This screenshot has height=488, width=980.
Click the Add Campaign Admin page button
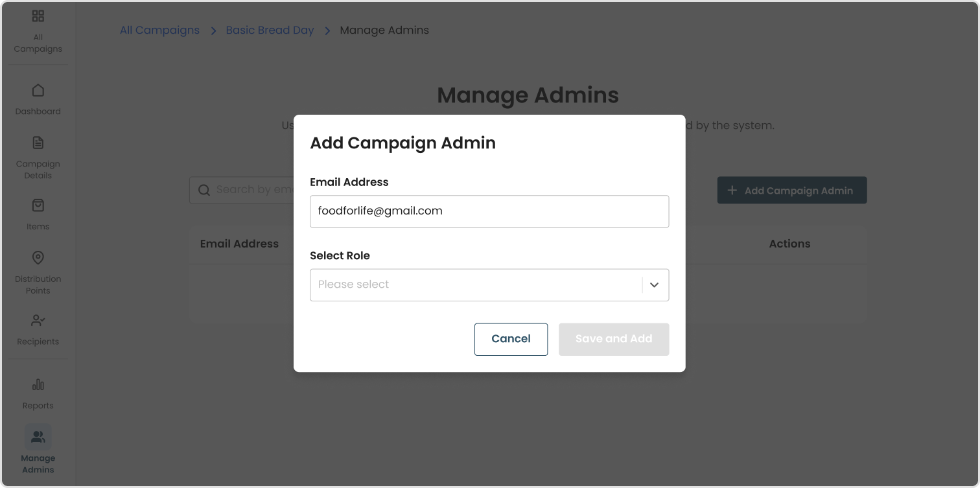(x=792, y=191)
